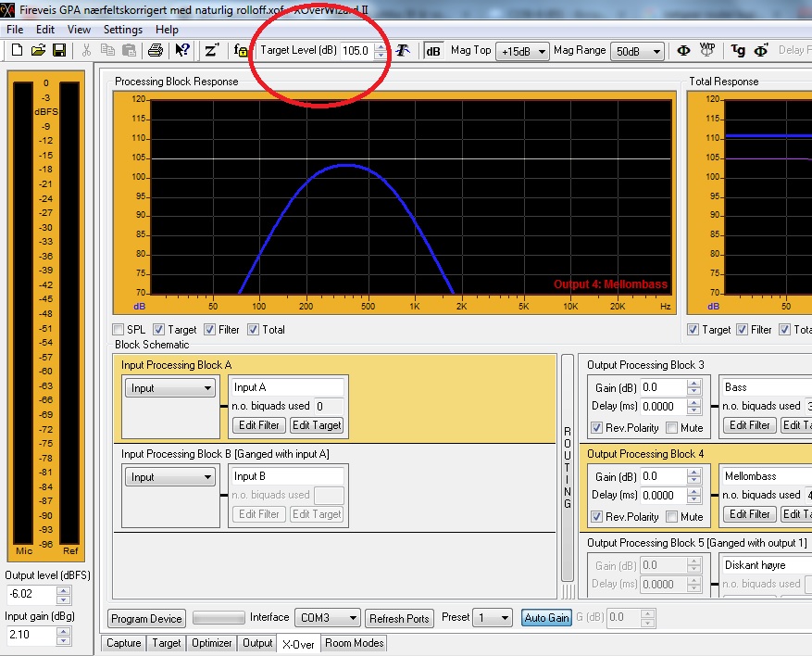Viewport: 812px width, 656px height.
Task: Toggle the dB magnitude view button
Action: (433, 51)
